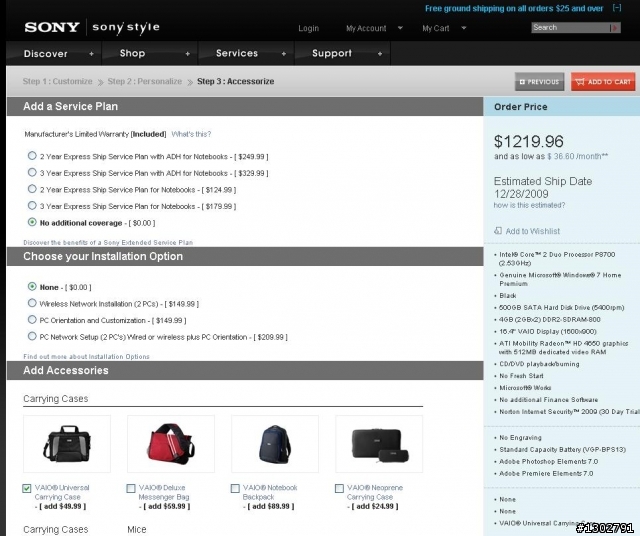This screenshot has width=640, height=536.
Task: Go back to Step 2: Personalize
Action: click(x=144, y=81)
